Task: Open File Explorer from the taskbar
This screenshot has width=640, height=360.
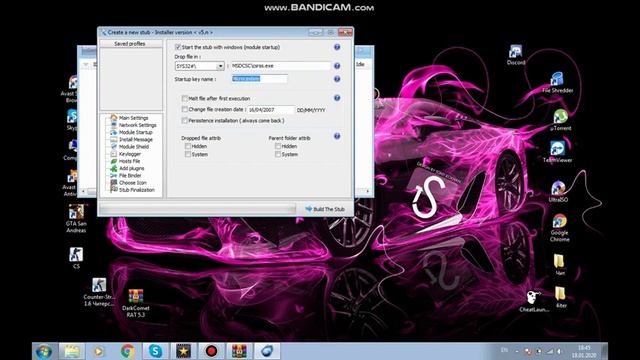Action: pos(72,351)
